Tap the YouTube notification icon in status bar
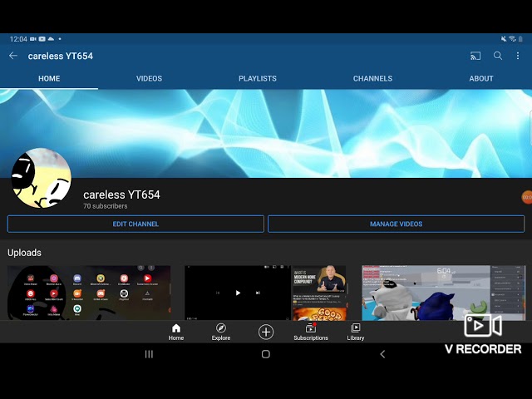Image resolution: width=532 pixels, height=399 pixels. pyautogui.click(x=42, y=39)
